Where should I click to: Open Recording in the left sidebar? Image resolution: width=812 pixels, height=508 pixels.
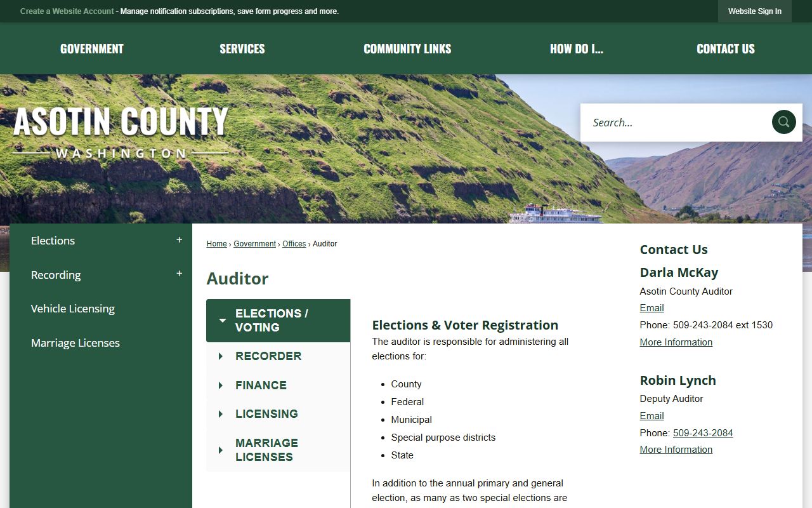tap(56, 275)
